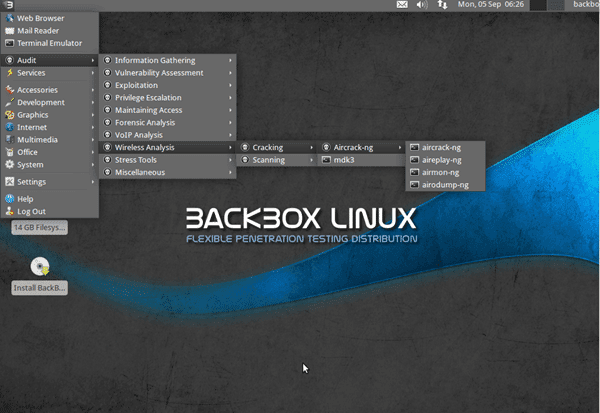Launch aireplay-ng from the submenu
This screenshot has height=413, width=600.
click(445, 160)
